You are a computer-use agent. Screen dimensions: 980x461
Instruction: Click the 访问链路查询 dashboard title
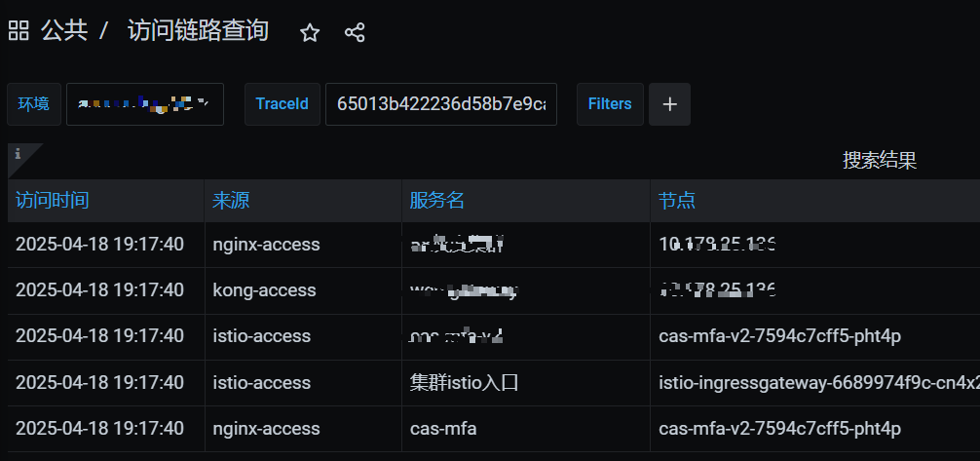click(198, 30)
